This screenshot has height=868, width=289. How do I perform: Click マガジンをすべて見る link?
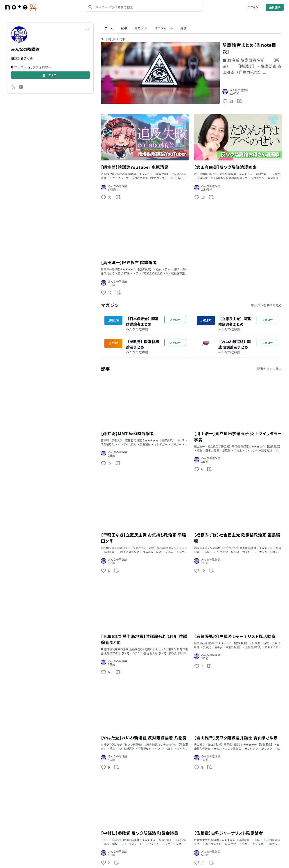(x=266, y=305)
